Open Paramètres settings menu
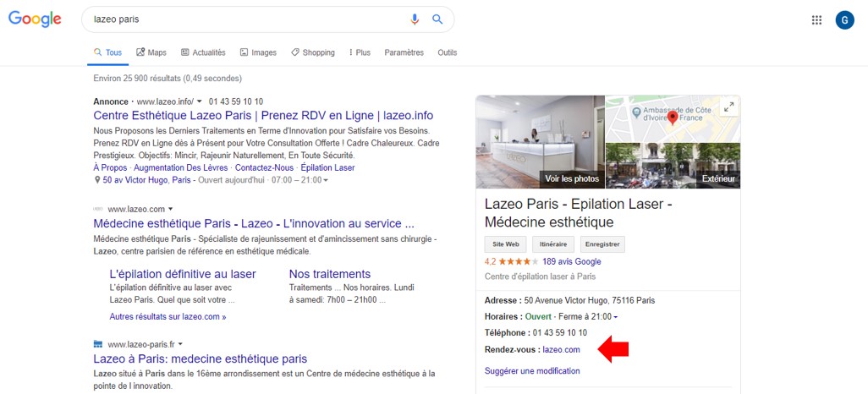This screenshot has height=394, width=868. 404,52
